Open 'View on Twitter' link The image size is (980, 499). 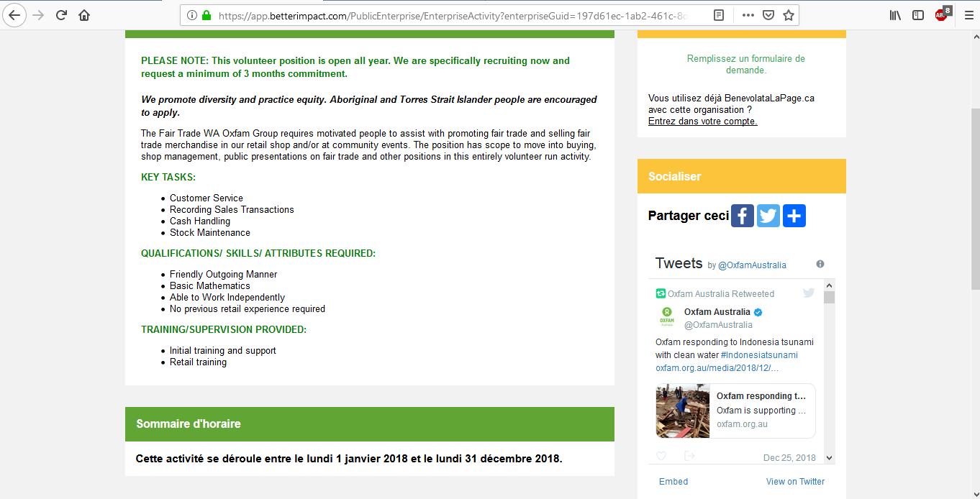pos(795,482)
